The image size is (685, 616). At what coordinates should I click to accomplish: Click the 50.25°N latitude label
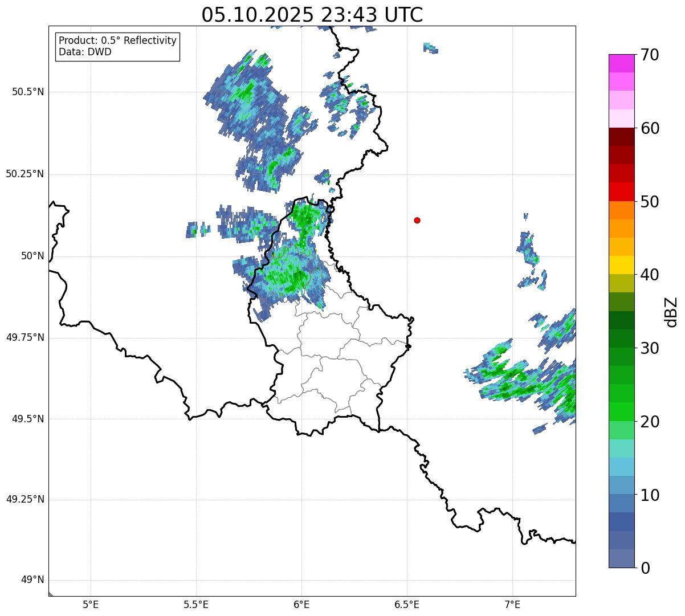pyautogui.click(x=25, y=174)
